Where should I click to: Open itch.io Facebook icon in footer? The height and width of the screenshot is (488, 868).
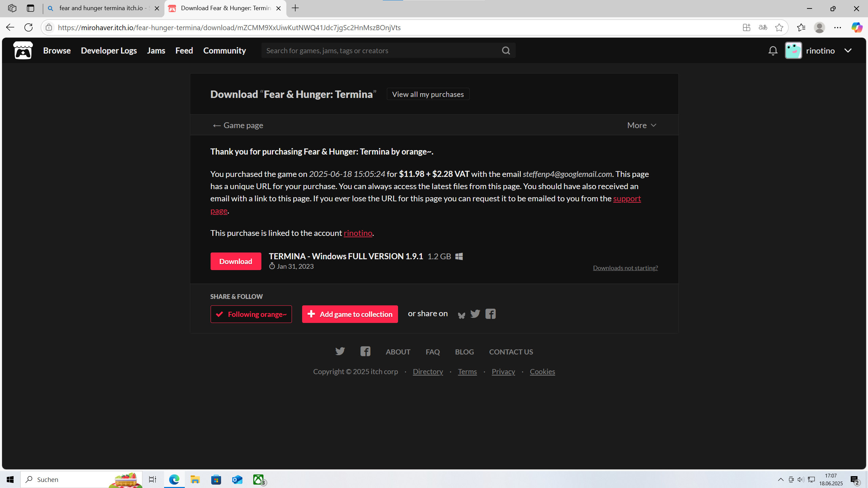(365, 351)
